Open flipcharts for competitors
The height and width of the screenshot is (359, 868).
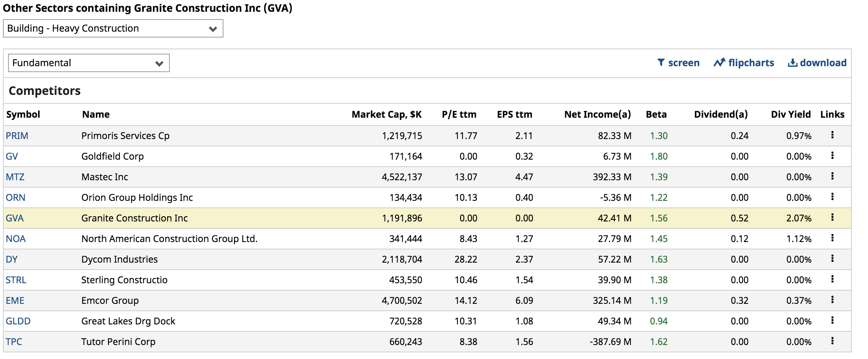coord(744,63)
